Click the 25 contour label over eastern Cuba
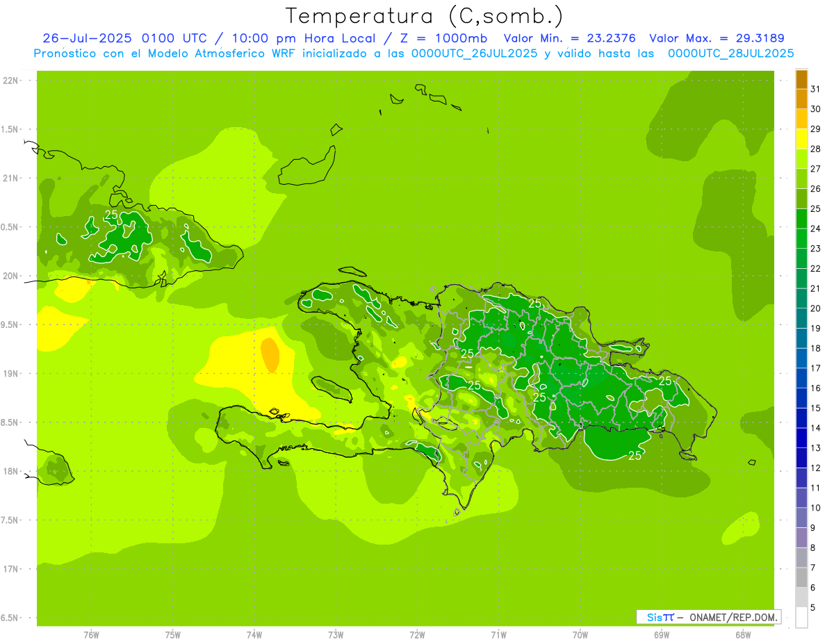Image resolution: width=834 pixels, height=644 pixels. [111, 215]
